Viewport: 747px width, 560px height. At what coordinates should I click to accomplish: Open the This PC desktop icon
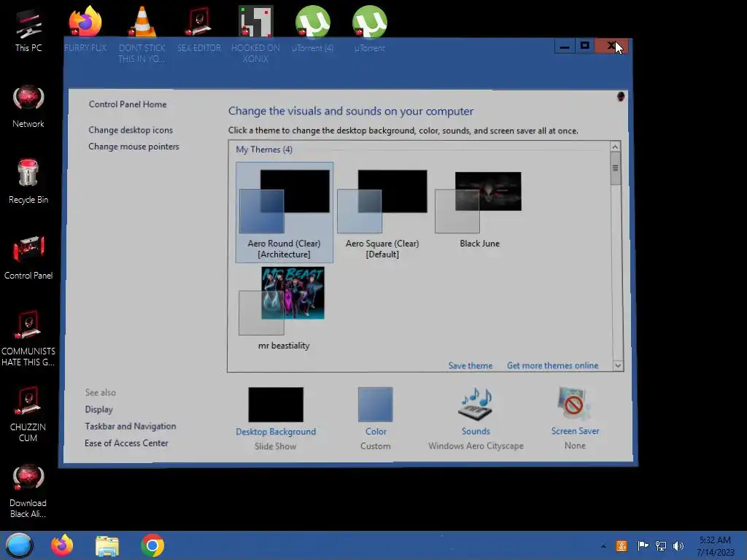(28, 31)
